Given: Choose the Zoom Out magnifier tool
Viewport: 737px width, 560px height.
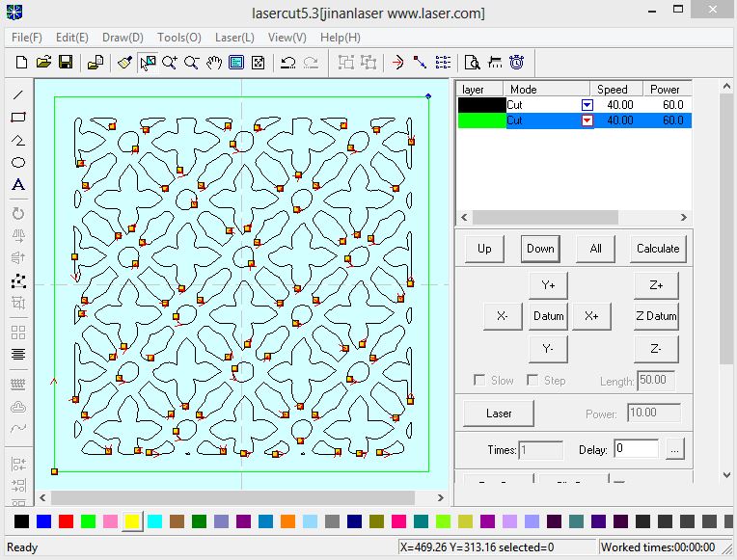Looking at the screenshot, I should coord(191,62).
